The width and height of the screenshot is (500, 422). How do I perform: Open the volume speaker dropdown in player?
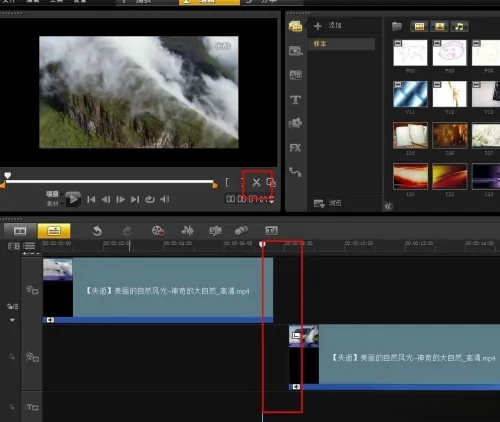click(165, 199)
